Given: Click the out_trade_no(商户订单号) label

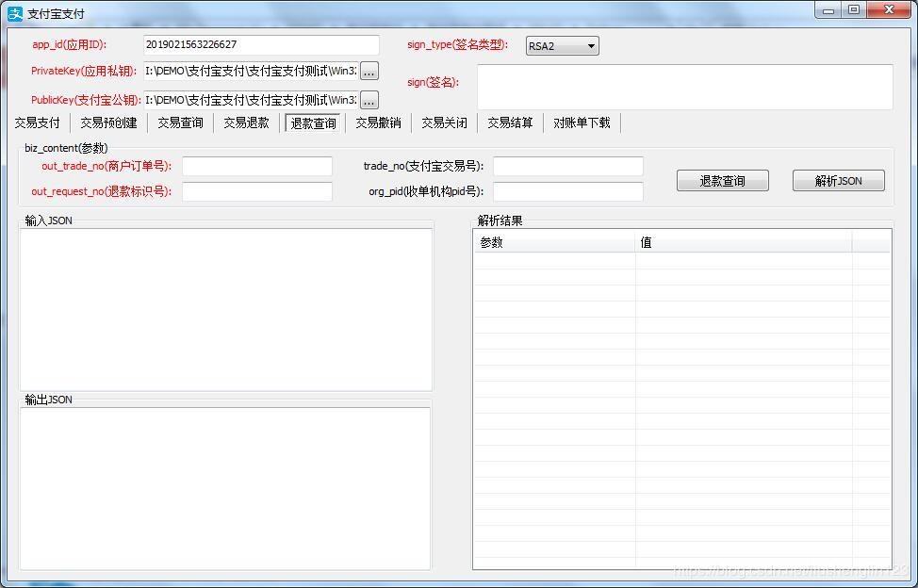Looking at the screenshot, I should [x=107, y=166].
